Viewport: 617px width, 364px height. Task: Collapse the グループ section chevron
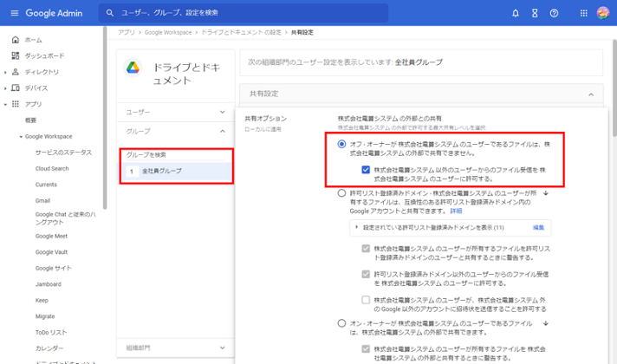pos(223,131)
